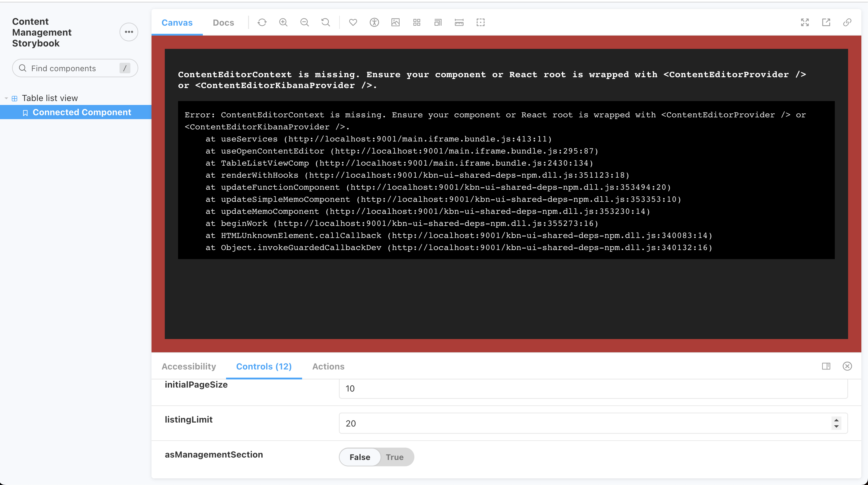Collapse the Table list view group
868x485 pixels.
point(6,98)
